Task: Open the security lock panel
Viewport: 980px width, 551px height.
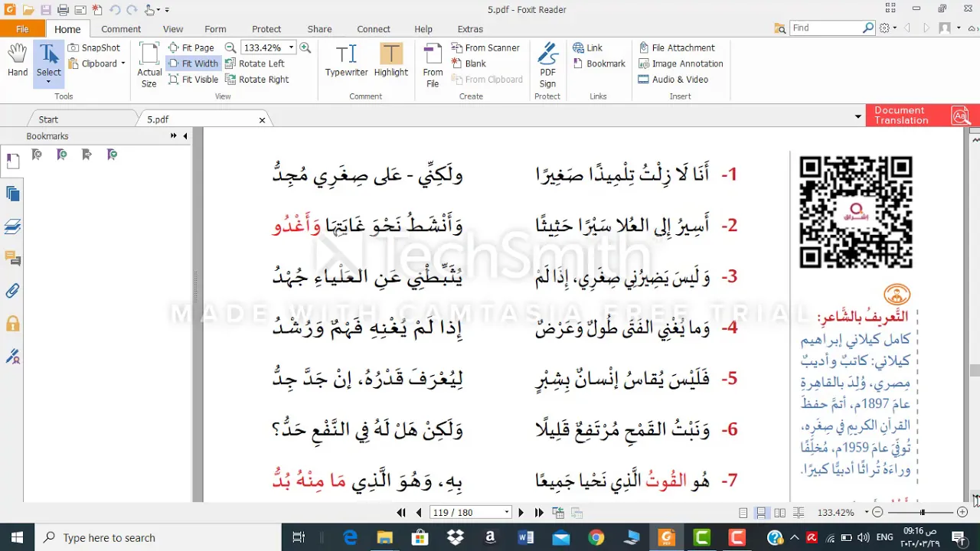Action: pos(12,323)
